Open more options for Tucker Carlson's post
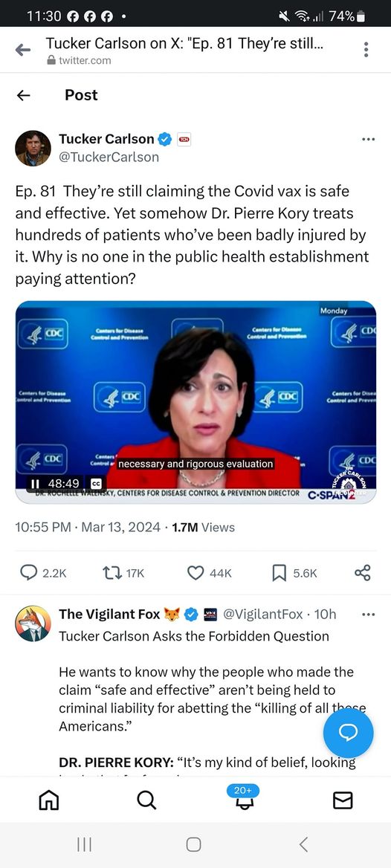Screen dimensions: 391x868 pyautogui.click(x=368, y=139)
